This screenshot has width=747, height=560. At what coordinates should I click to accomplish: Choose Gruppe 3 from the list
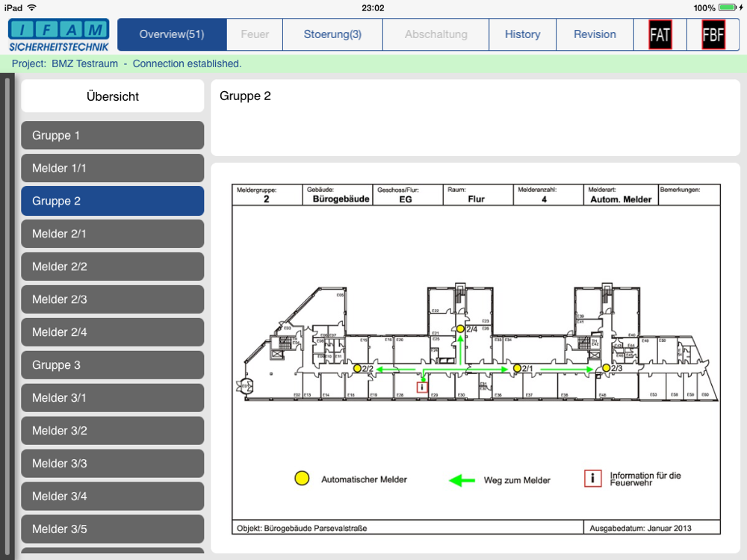[112, 365]
